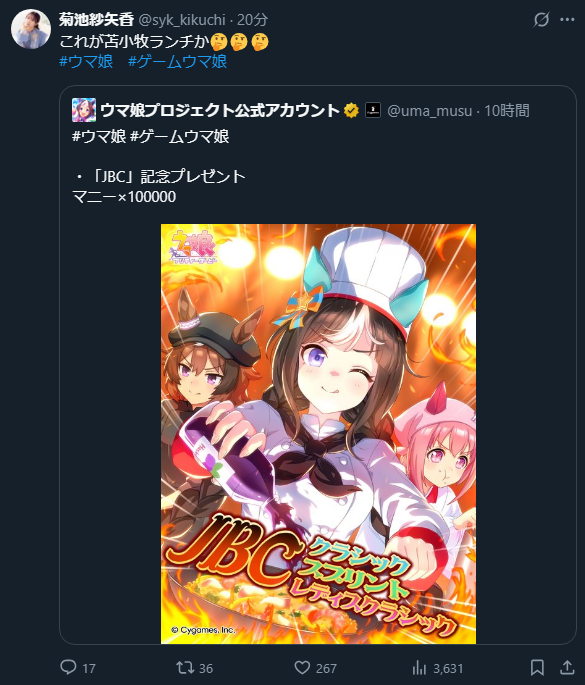The width and height of the screenshot is (585, 685).
Task: Bookmark this post
Action: (x=537, y=668)
